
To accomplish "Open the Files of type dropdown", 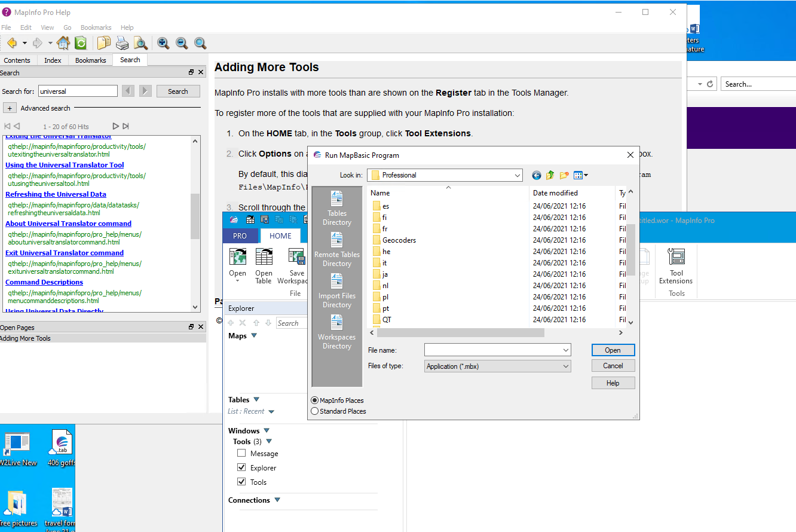I will [565, 366].
